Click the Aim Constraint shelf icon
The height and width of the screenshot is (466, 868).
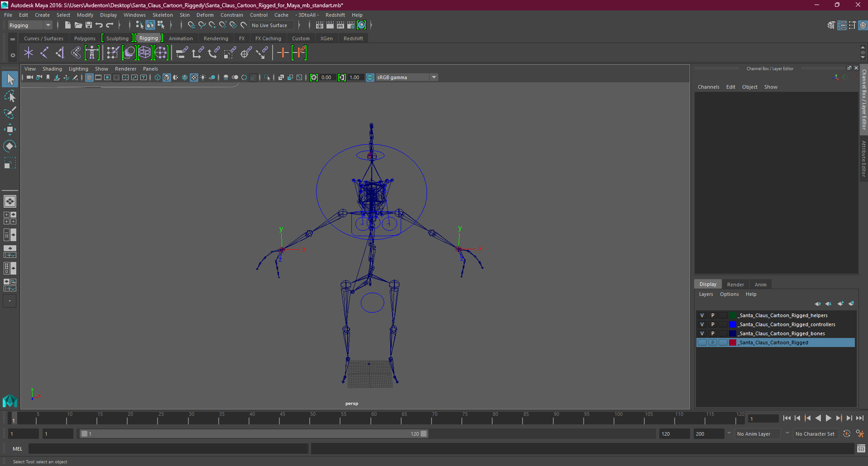[246, 53]
